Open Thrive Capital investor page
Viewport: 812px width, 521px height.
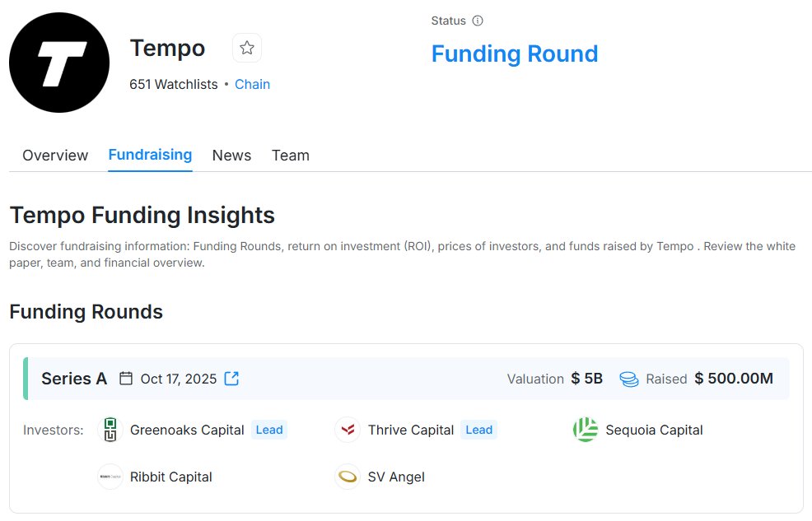pyautogui.click(x=411, y=430)
